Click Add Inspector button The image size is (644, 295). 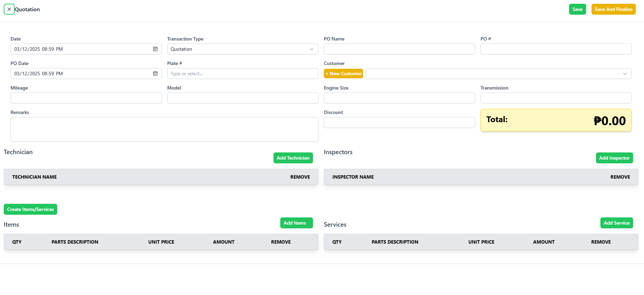pyautogui.click(x=614, y=158)
